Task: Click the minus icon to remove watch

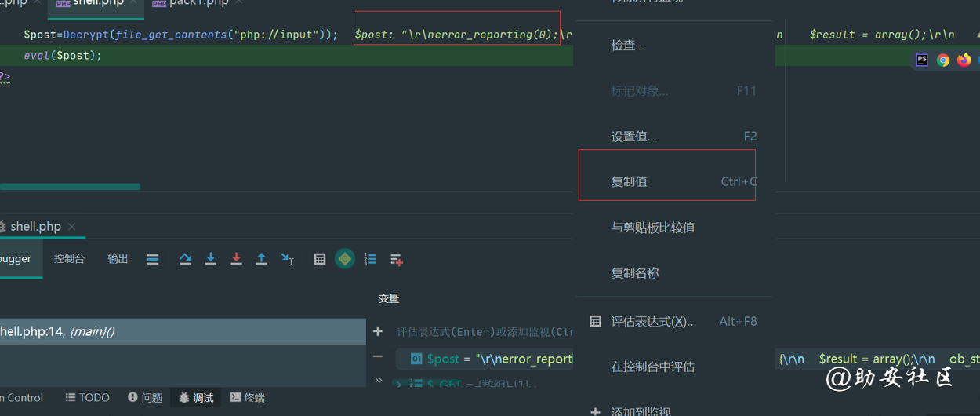Action: pyautogui.click(x=378, y=356)
